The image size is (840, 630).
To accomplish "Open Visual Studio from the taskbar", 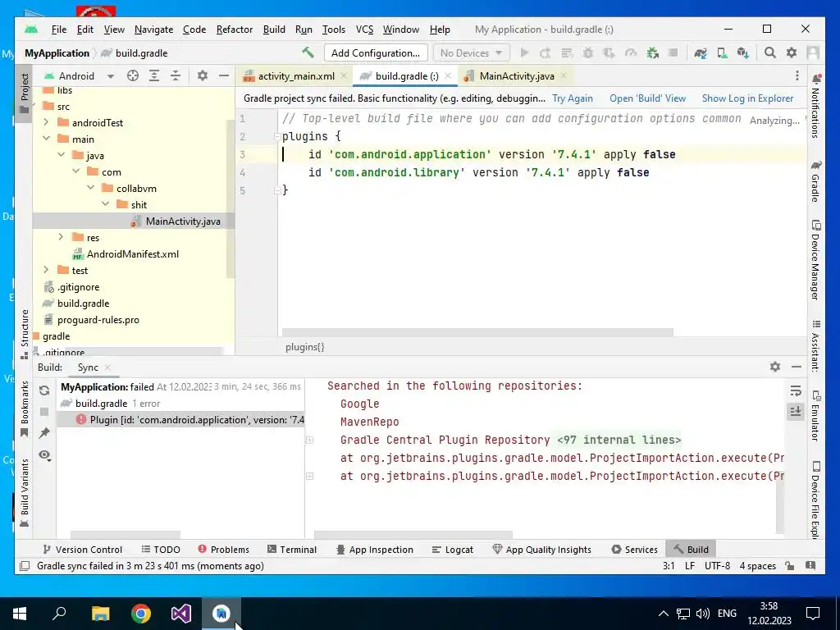I will [181, 613].
